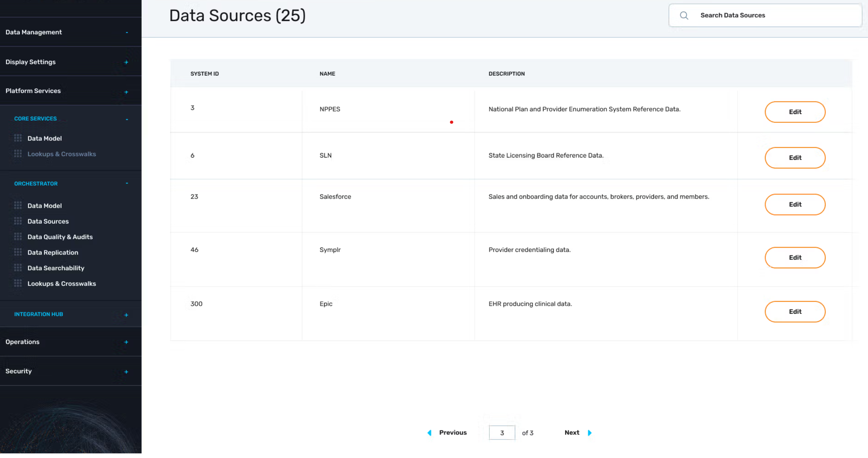Expand the Integration Hub group
Screen dimensions: 868x458
click(x=126, y=315)
